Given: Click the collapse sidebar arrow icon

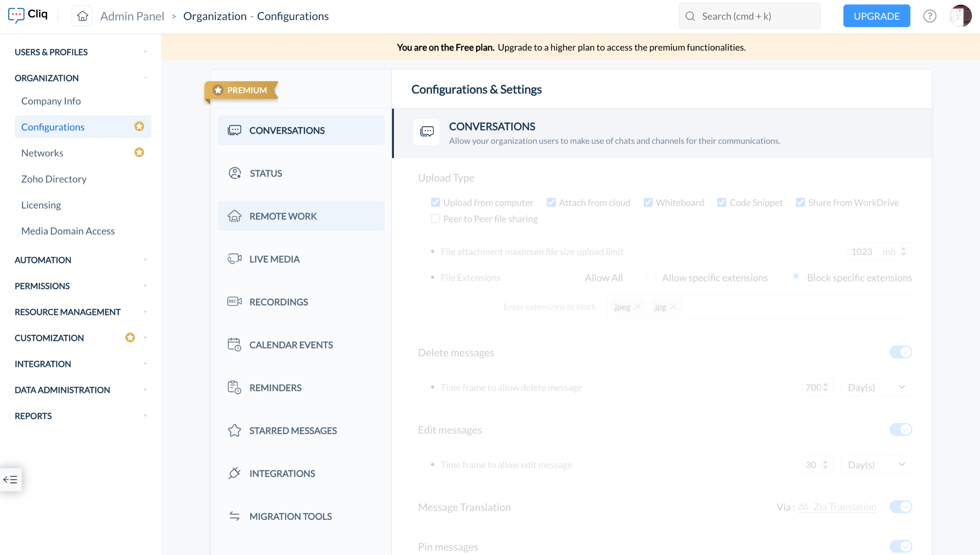Looking at the screenshot, I should coord(10,480).
